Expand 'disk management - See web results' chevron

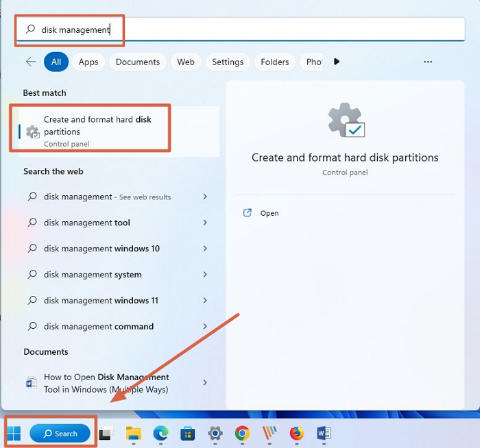tap(205, 197)
